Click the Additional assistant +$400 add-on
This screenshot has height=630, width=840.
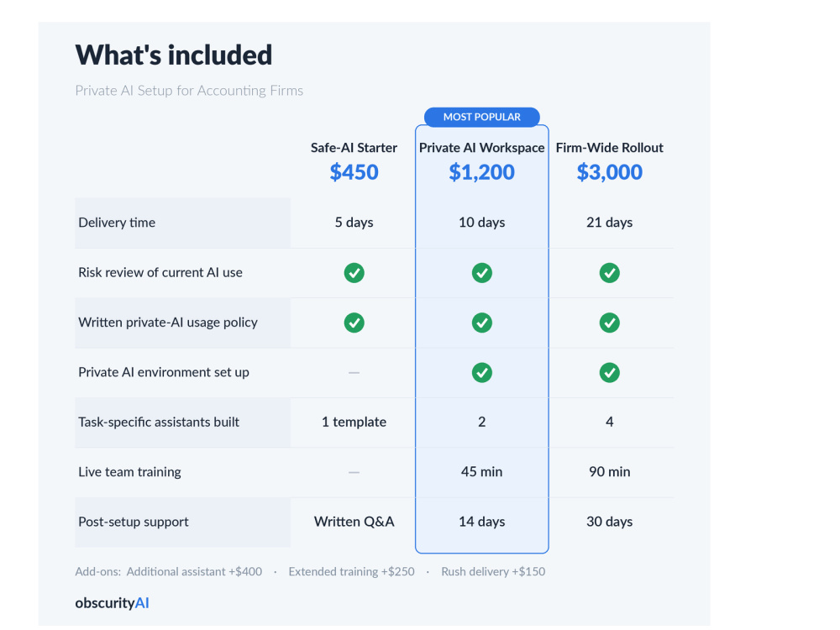195,571
